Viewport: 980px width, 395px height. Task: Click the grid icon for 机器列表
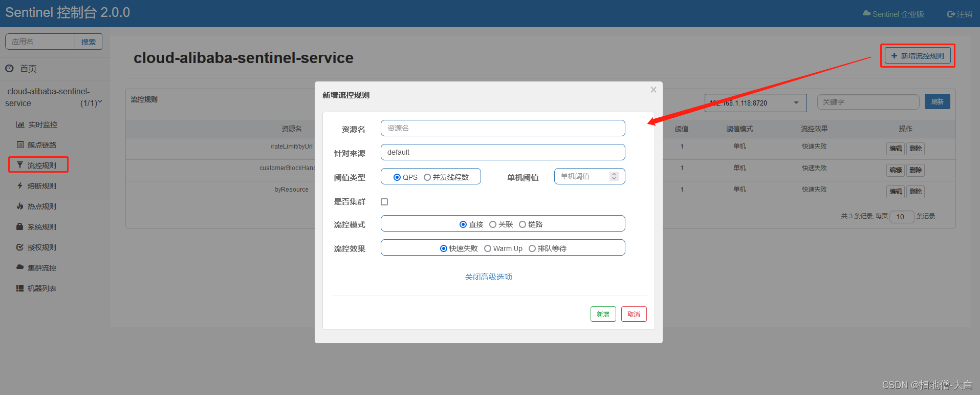pyautogui.click(x=20, y=288)
